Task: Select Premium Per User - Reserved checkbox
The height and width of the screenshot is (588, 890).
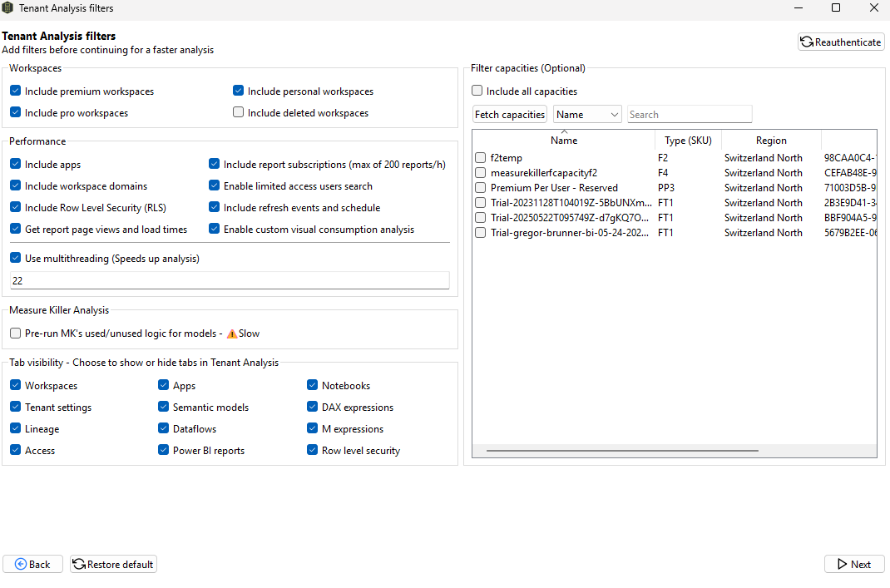Action: coord(480,187)
